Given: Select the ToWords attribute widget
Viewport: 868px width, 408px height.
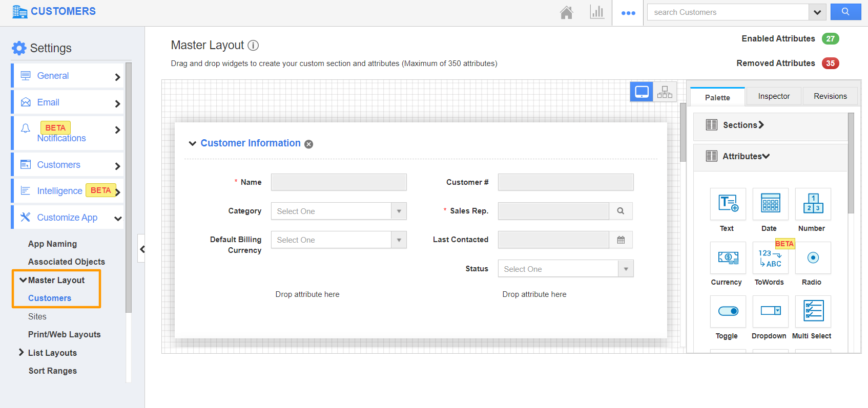Looking at the screenshot, I should (x=770, y=257).
